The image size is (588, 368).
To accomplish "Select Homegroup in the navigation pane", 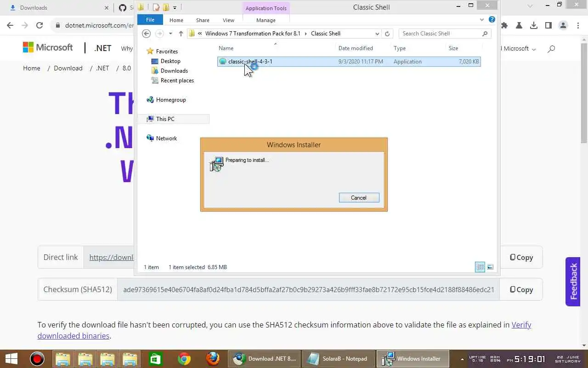I will 171,100.
